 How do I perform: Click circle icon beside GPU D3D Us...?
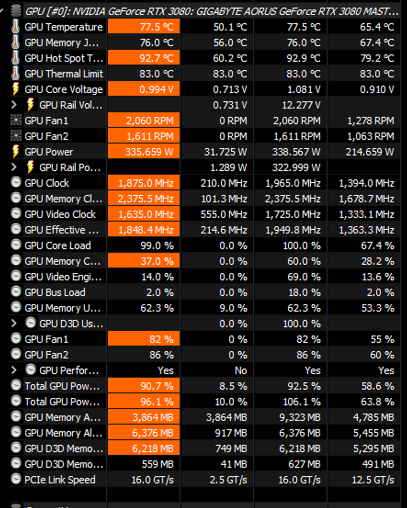click(31, 323)
